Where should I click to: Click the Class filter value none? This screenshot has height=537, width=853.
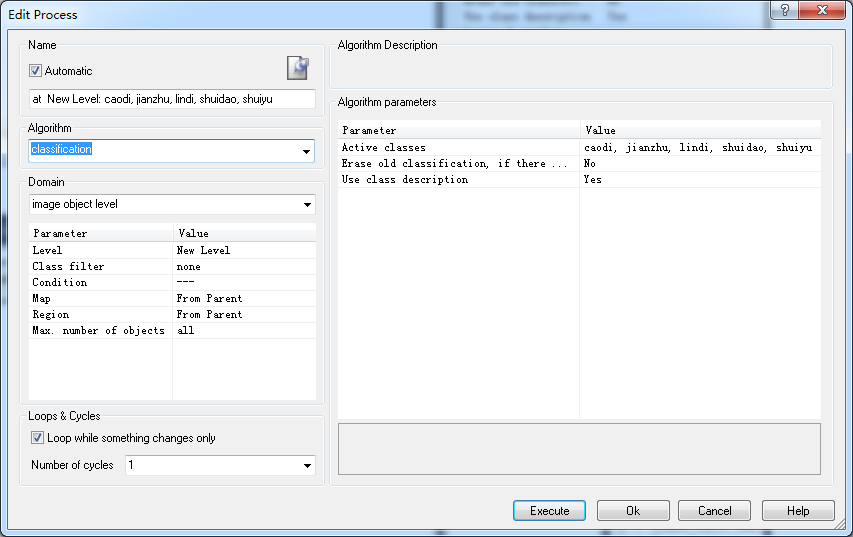tap(244, 267)
